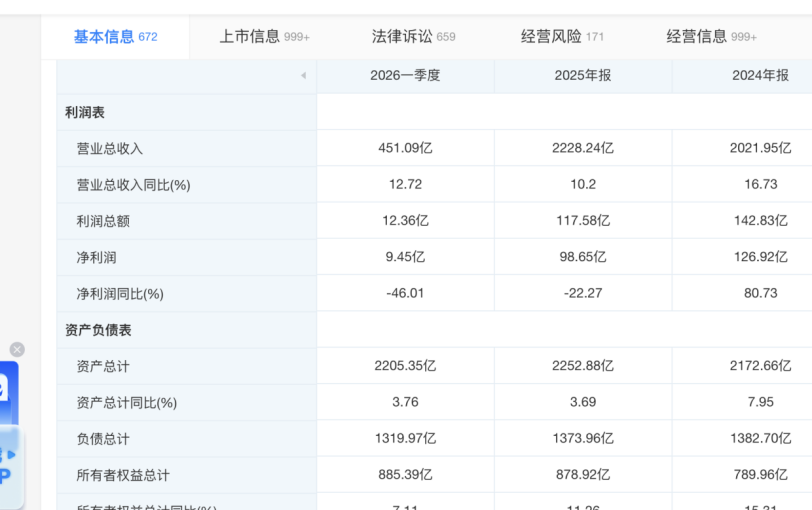Click the 净利润 row label
812x510 pixels.
tap(97, 258)
